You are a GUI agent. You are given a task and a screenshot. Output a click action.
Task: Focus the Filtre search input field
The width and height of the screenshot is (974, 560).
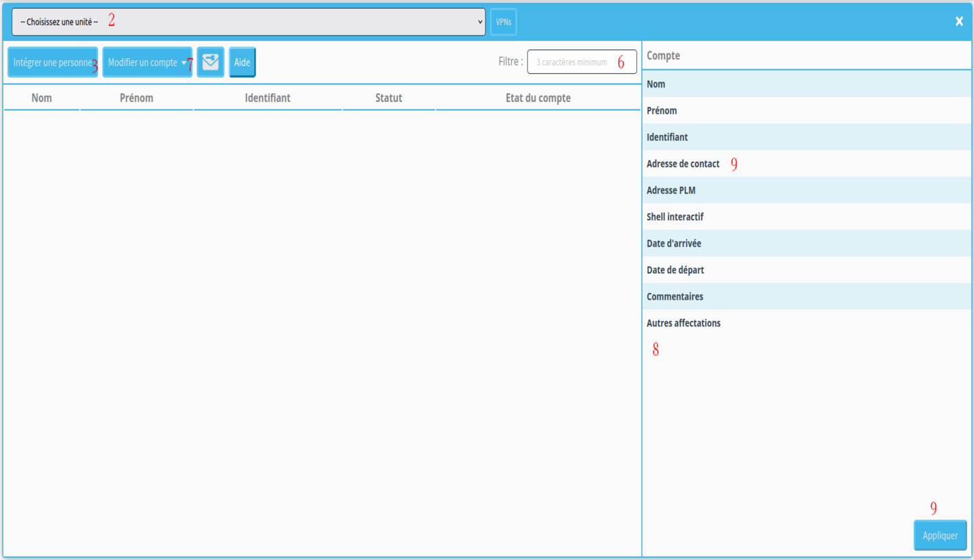pos(581,62)
